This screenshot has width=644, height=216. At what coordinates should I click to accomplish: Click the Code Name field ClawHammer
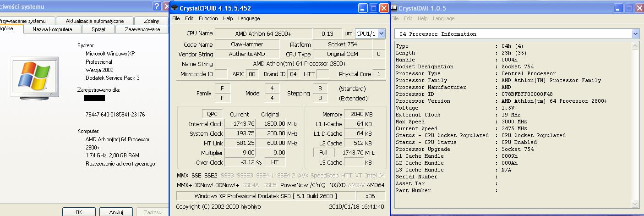pos(247,44)
